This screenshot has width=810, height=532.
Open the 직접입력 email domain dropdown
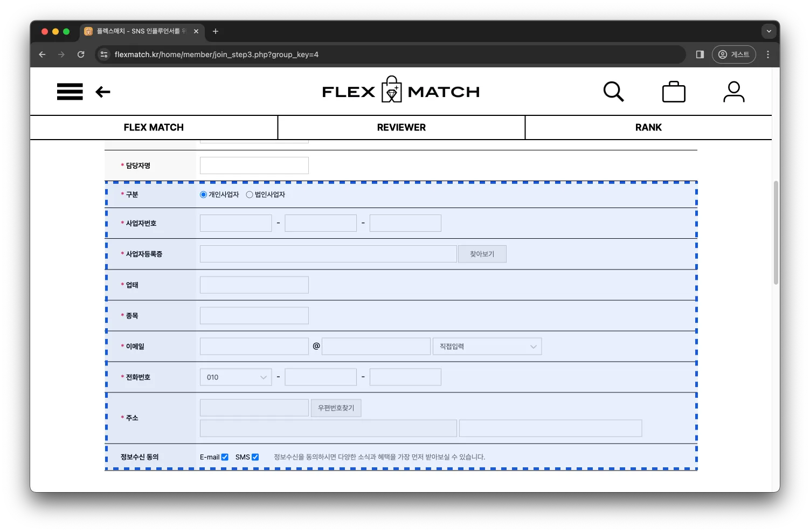coord(487,347)
